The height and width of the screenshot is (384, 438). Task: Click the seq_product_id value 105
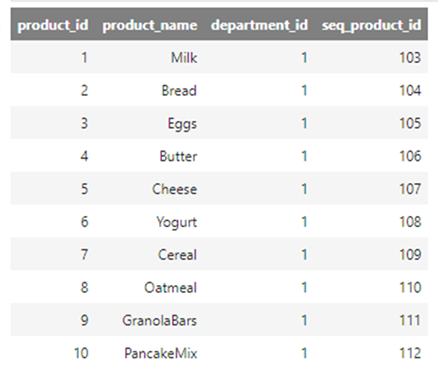tap(410, 123)
